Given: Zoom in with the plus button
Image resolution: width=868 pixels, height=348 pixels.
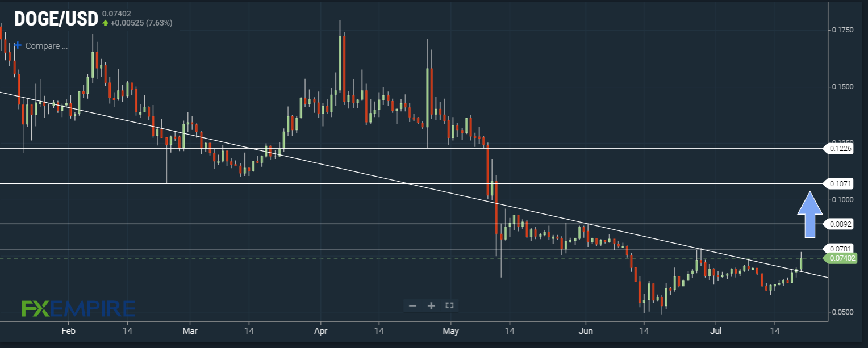Looking at the screenshot, I should click(431, 305).
